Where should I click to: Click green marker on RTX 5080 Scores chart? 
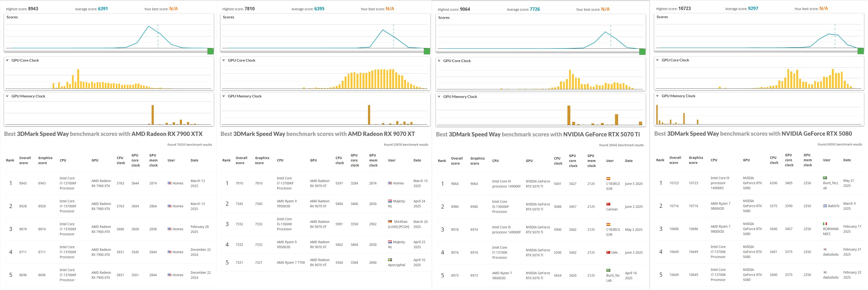861,51
